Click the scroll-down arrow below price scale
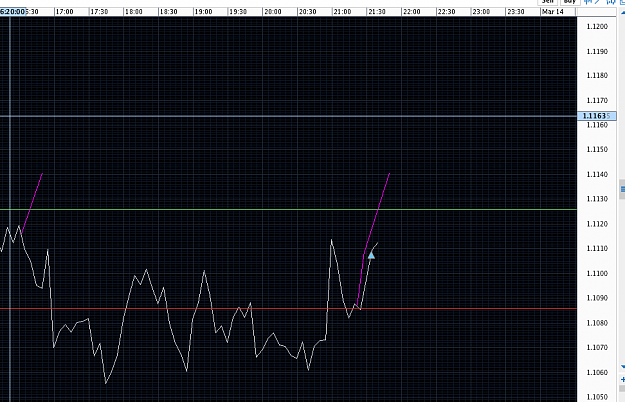This screenshot has width=625, height=402. coord(623,367)
